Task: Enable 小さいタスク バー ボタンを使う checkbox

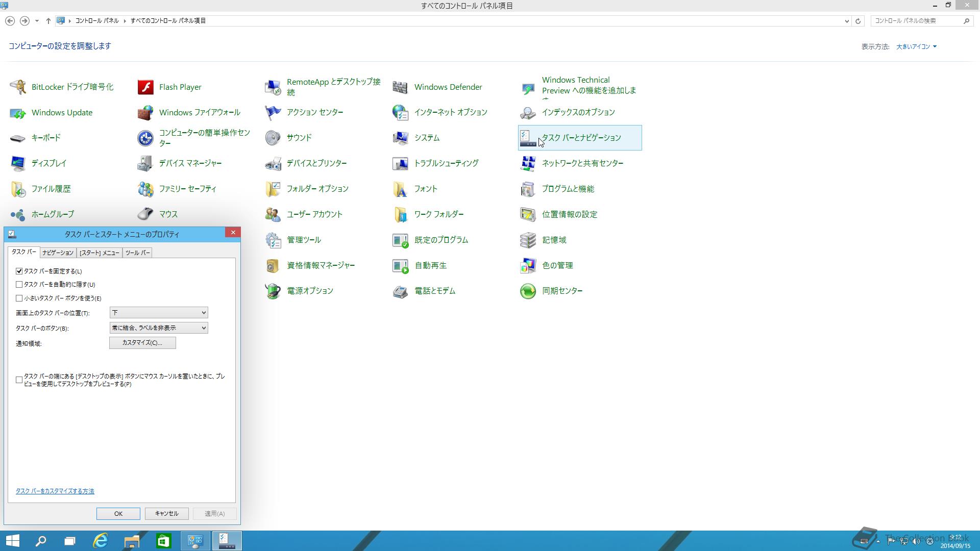Action: click(x=19, y=298)
